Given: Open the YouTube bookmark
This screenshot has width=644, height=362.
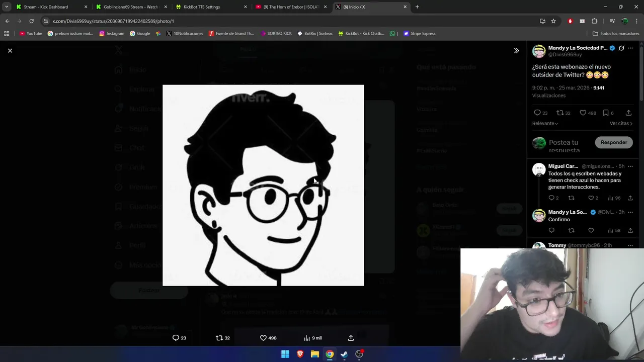Looking at the screenshot, I should 31,34.
